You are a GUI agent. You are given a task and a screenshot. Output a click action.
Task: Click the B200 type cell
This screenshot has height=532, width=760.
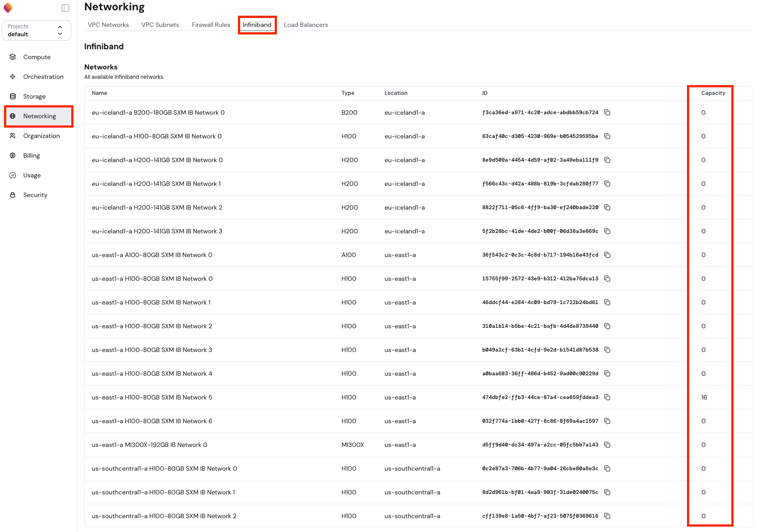(x=349, y=112)
